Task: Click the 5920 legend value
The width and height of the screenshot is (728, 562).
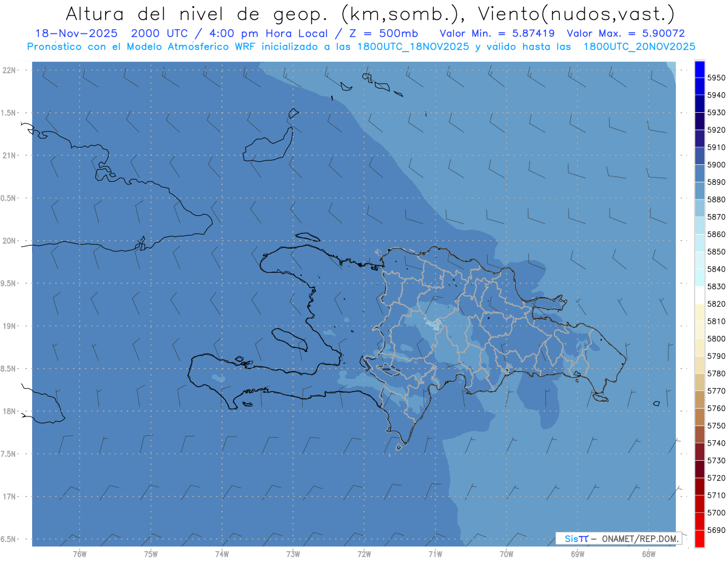Action: [716, 130]
